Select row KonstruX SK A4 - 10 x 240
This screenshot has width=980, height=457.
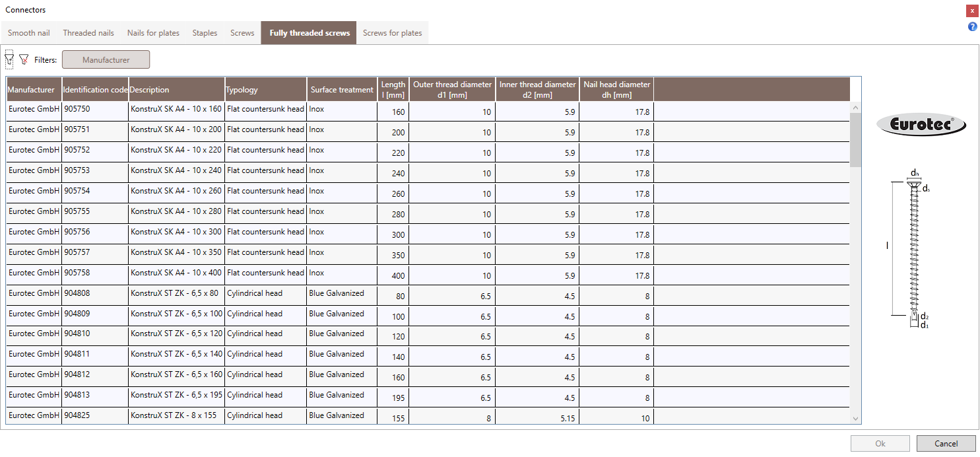click(428, 172)
